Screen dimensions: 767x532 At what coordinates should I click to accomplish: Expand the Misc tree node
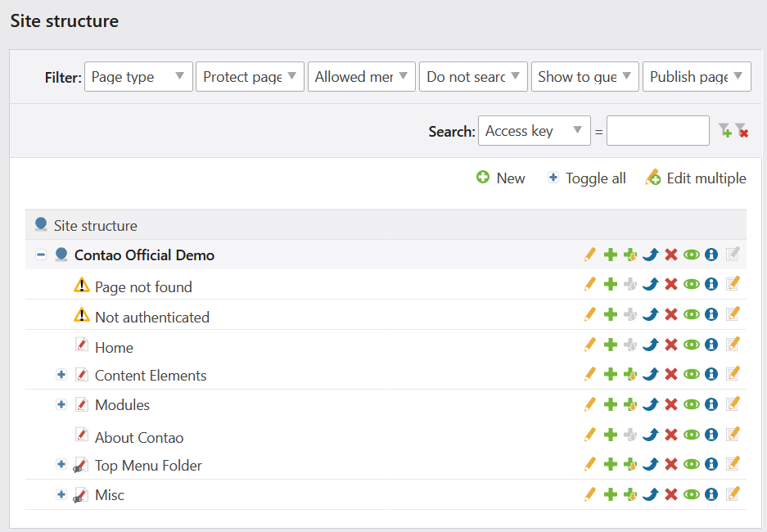(61, 495)
